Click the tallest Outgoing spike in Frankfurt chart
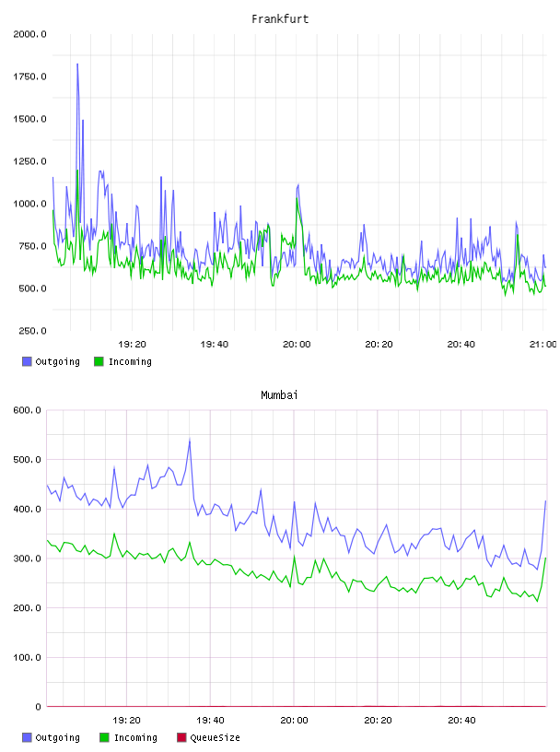 [x=77, y=65]
